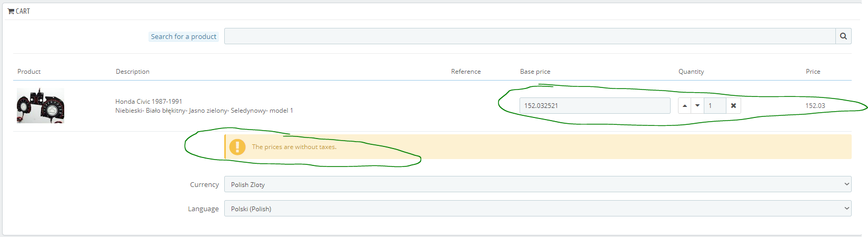Decrease quantity with the down arrow

[x=697, y=106]
